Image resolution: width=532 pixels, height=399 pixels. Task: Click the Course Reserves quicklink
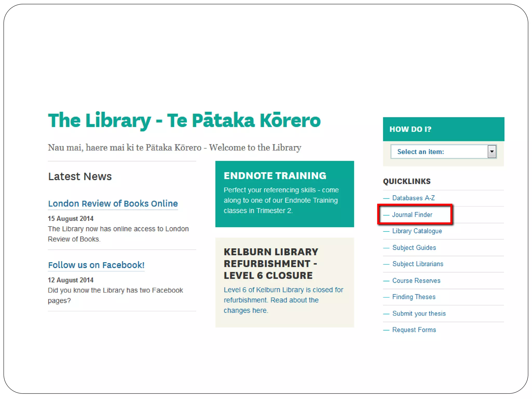coord(416,281)
